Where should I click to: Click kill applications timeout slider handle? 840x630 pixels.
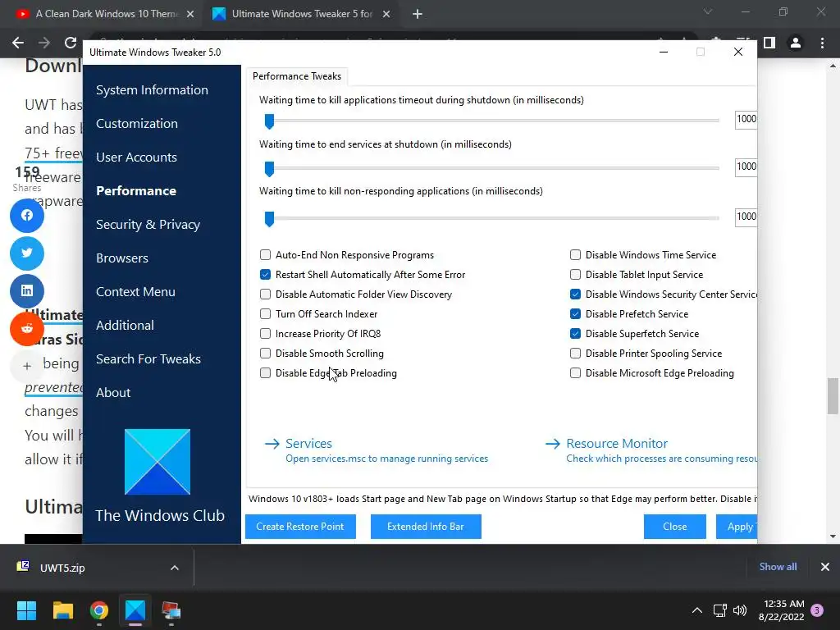(269, 121)
